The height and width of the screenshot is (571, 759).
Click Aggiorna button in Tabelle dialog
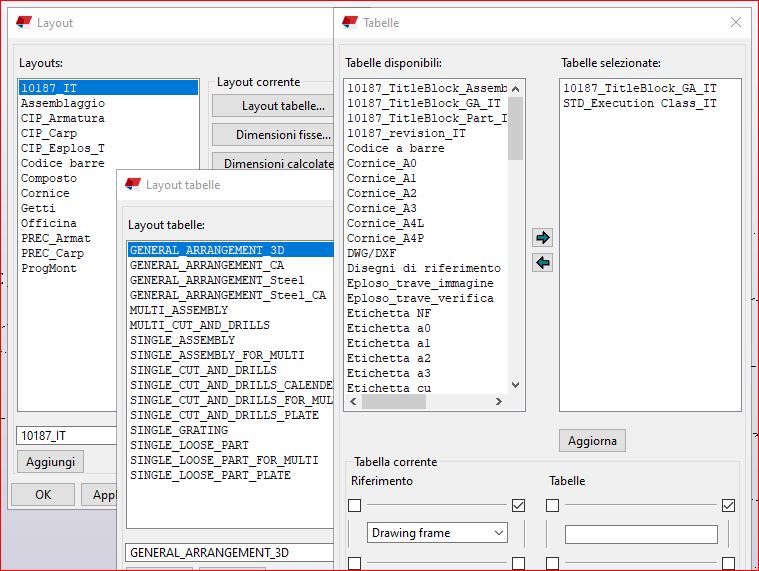tap(592, 441)
